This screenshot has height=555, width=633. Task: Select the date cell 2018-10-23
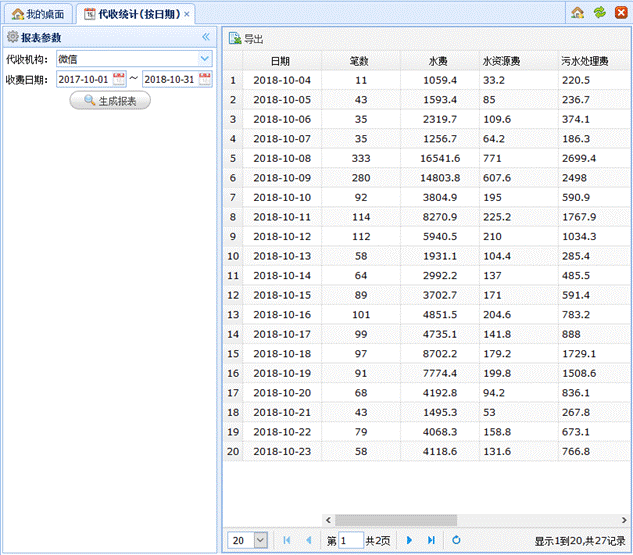coord(282,452)
